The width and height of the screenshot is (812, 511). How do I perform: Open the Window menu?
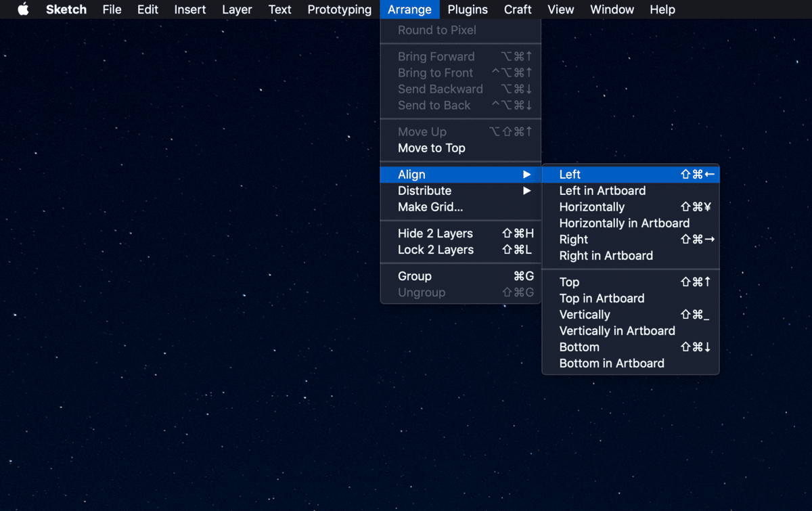click(x=612, y=9)
